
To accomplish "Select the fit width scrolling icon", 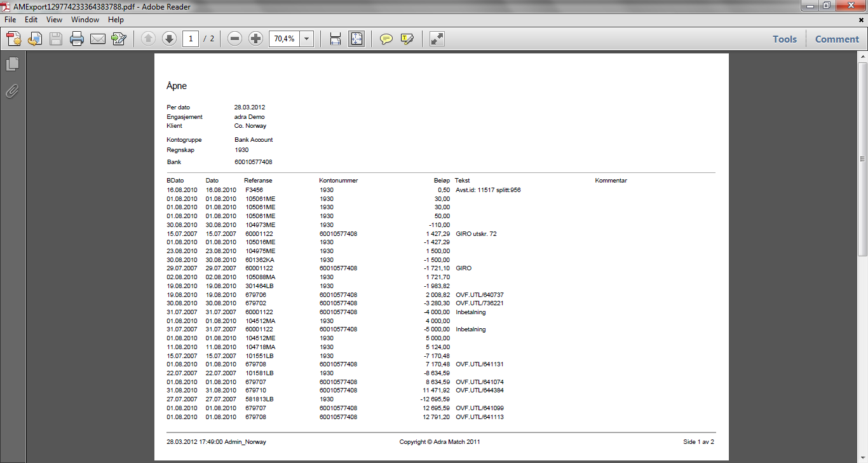I will [x=336, y=39].
